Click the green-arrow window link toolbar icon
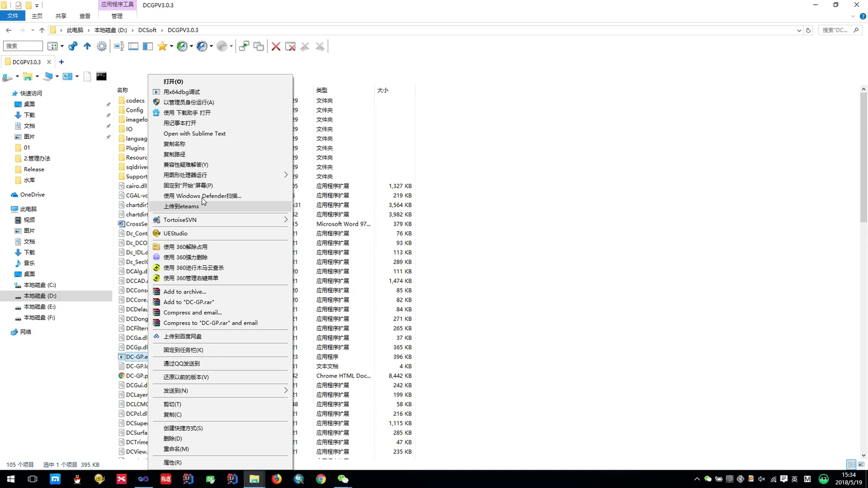Viewport: 868px width, 488px height. click(x=244, y=46)
